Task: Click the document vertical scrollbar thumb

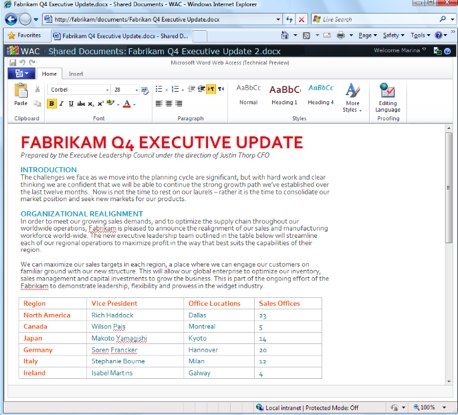Action: 449,187
